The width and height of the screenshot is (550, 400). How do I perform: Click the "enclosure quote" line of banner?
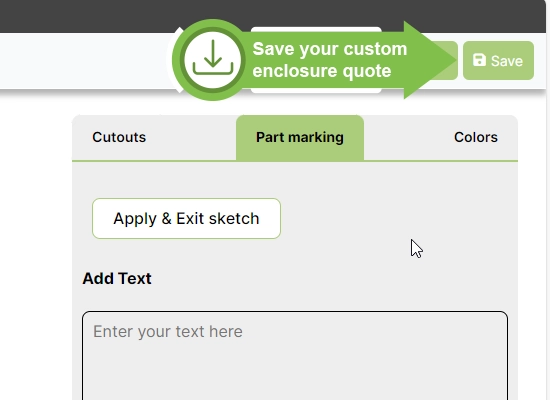(x=322, y=71)
